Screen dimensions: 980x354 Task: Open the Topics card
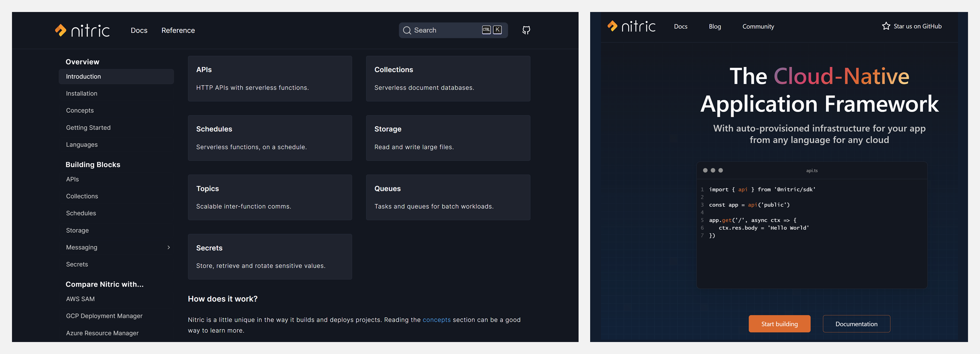pos(270,197)
